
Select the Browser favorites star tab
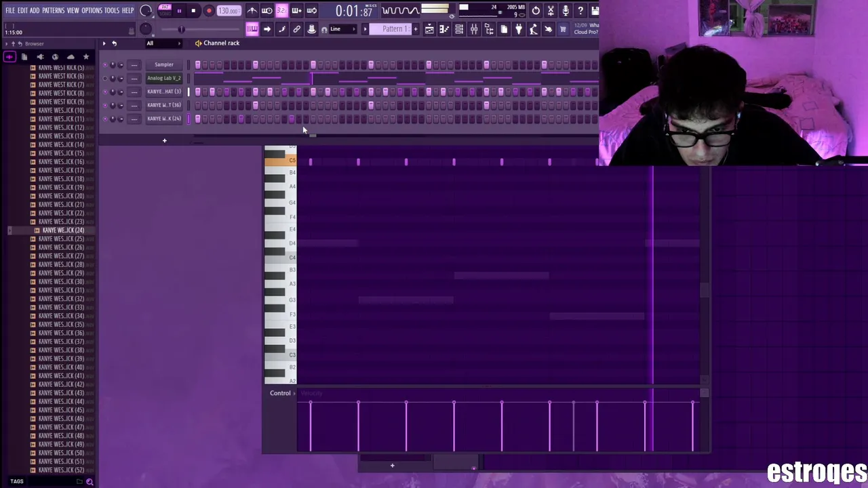tap(85, 57)
